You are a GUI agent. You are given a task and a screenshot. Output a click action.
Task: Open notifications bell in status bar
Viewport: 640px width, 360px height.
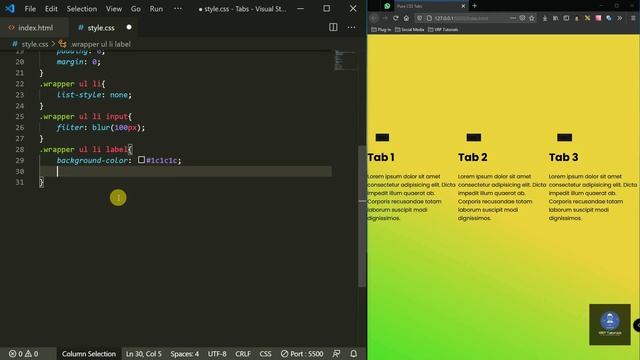pos(353,354)
